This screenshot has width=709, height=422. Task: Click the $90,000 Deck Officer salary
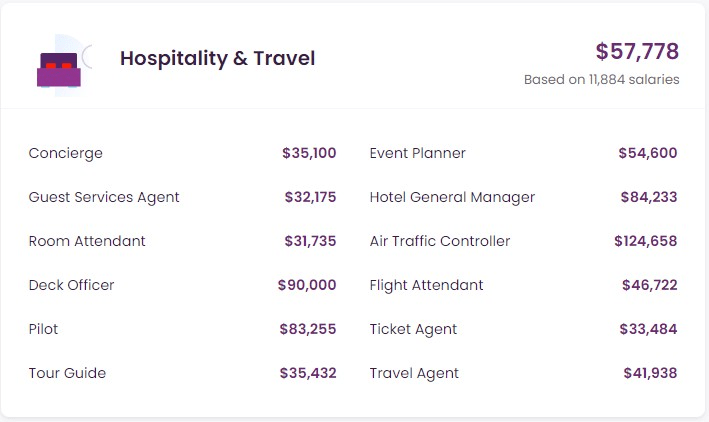pos(307,285)
